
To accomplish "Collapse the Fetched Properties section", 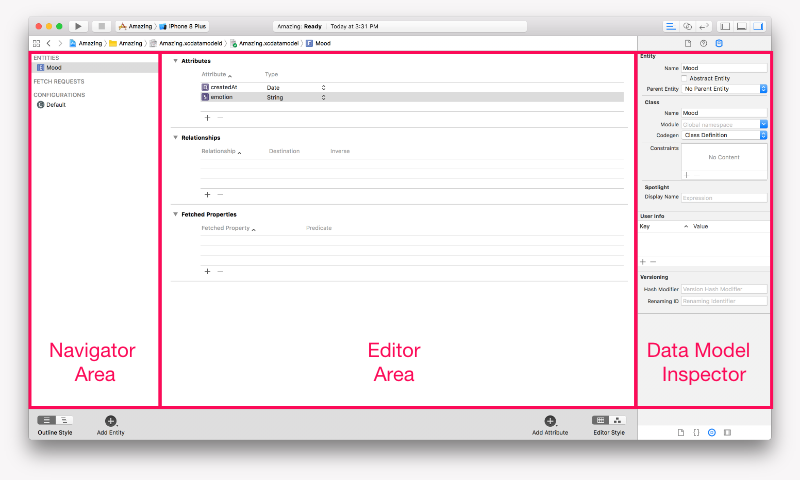I will pos(176,214).
